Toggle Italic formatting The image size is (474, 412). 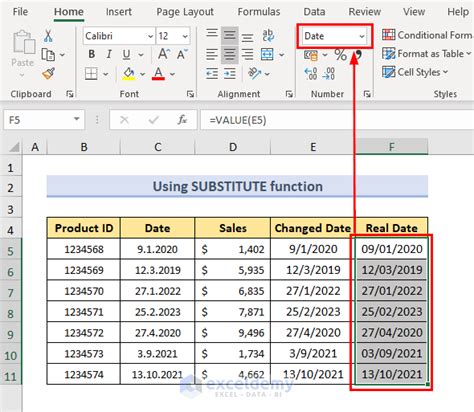pyautogui.click(x=109, y=54)
